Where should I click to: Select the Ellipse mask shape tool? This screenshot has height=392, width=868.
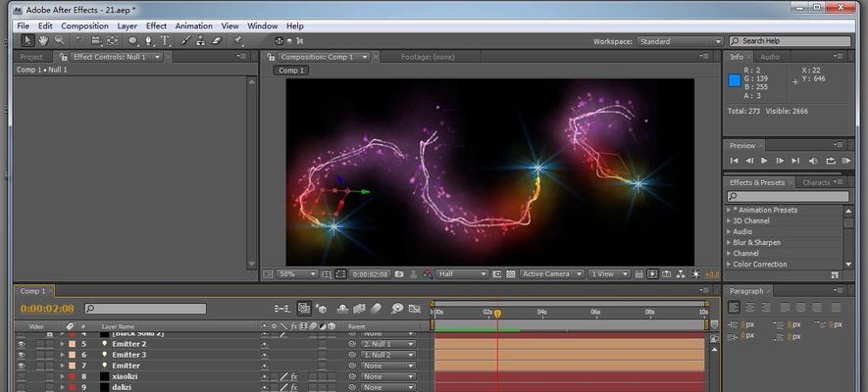(x=132, y=40)
